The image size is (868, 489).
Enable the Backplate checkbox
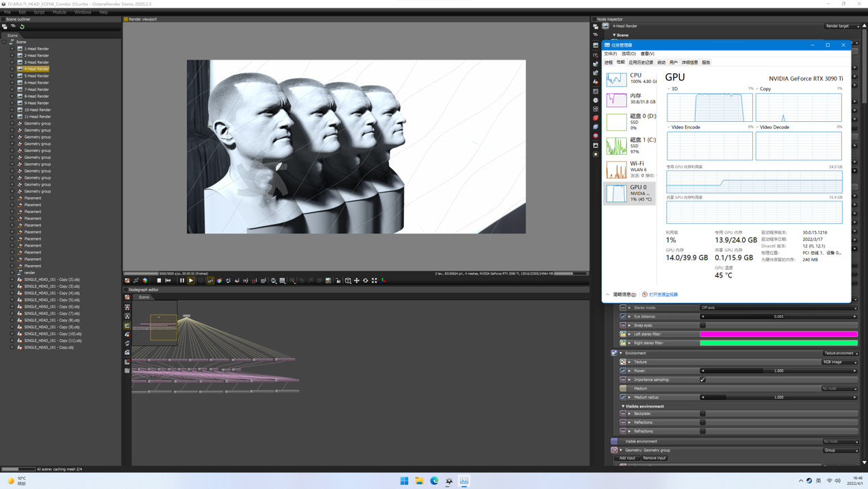tap(702, 414)
